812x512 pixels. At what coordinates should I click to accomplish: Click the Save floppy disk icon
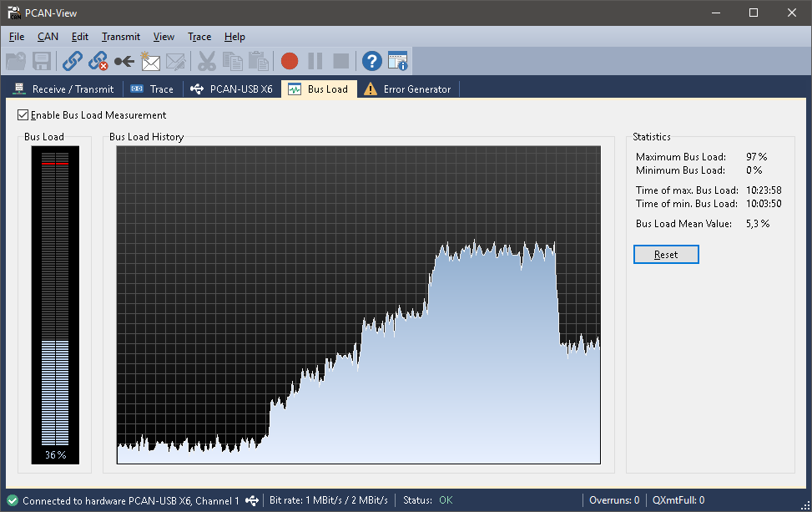tap(42, 61)
